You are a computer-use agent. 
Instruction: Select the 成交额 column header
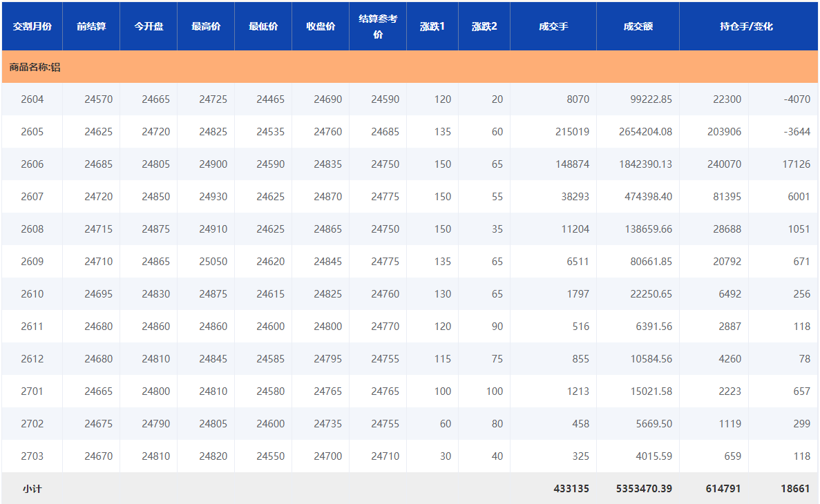638,26
